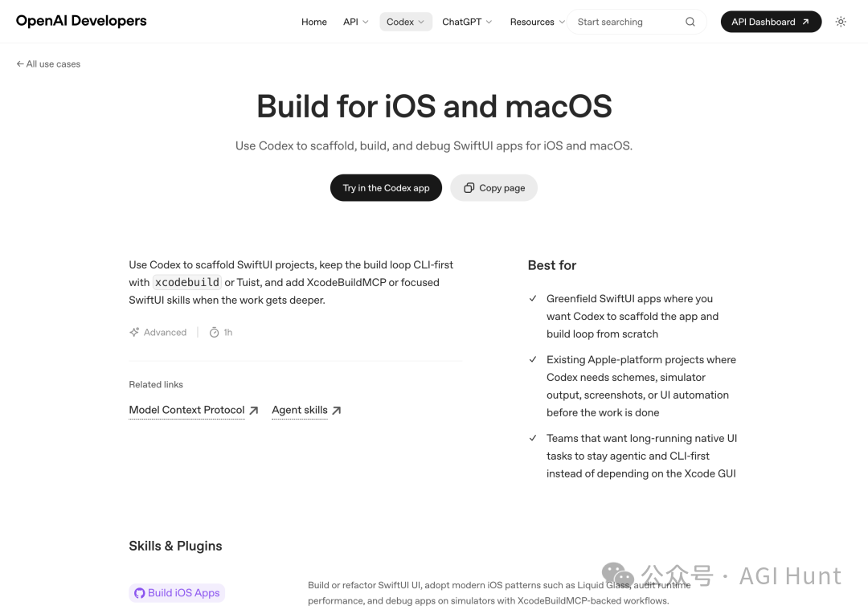Click the Try in the Codex app button
The height and width of the screenshot is (610, 868).
[386, 187]
